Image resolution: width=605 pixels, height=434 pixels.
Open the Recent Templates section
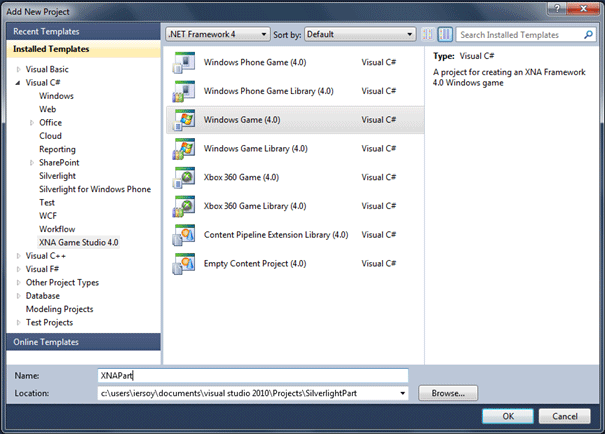pyautogui.click(x=83, y=32)
